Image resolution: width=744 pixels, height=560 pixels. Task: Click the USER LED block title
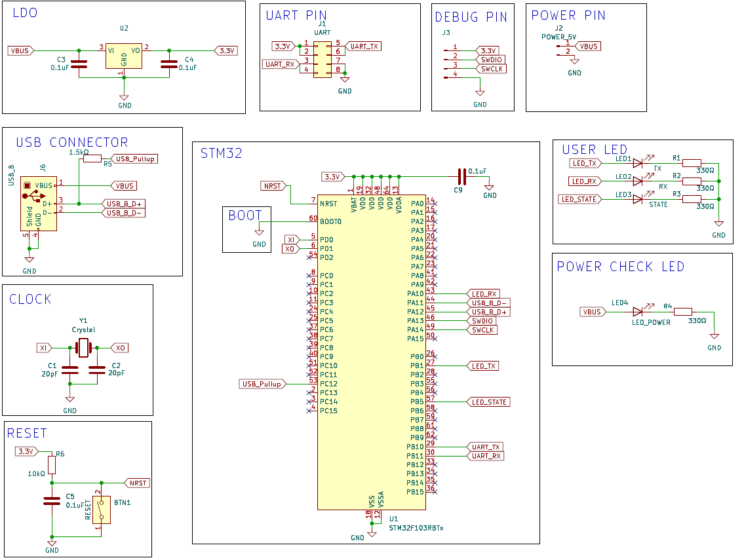tap(595, 150)
